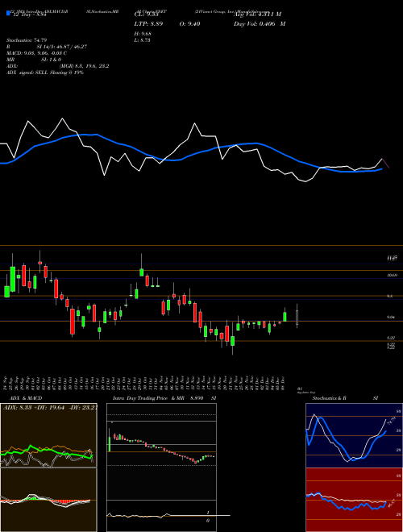The width and height of the screenshot is (403, 532).
Task: Click the 9.04 price axis label
Action: coord(393,318)
